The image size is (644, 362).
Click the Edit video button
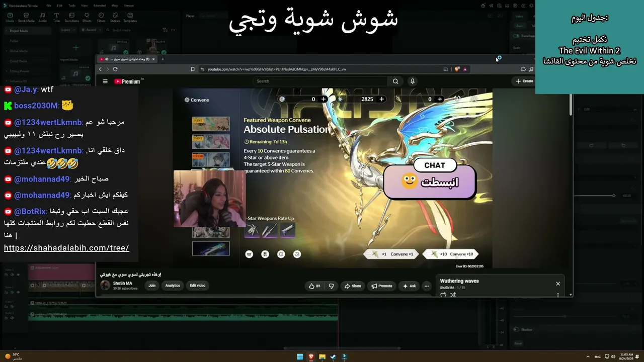pyautogui.click(x=197, y=286)
